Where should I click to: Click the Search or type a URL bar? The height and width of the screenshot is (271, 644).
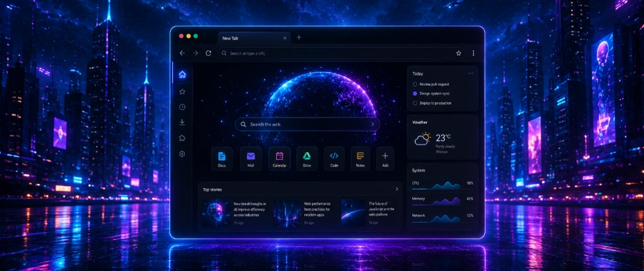(x=341, y=53)
